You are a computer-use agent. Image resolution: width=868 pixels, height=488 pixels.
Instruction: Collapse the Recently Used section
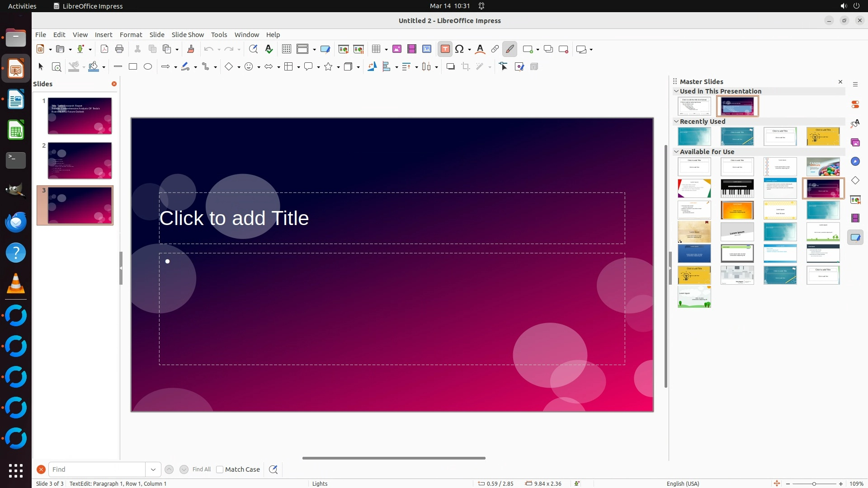pos(676,122)
